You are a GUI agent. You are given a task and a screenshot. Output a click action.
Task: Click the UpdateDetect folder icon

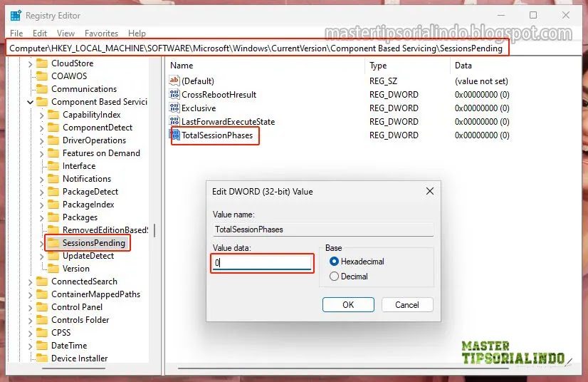click(53, 256)
